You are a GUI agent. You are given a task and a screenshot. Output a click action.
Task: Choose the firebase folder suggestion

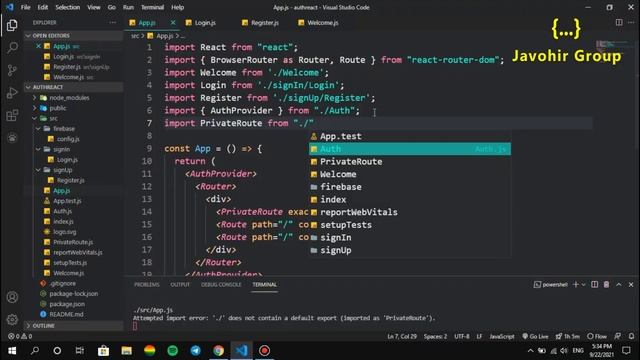click(410, 187)
